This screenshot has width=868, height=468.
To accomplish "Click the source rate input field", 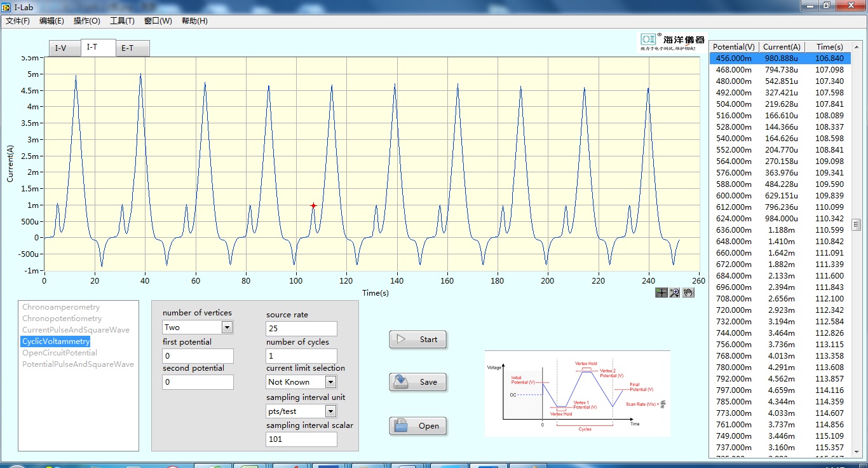I will [x=301, y=329].
